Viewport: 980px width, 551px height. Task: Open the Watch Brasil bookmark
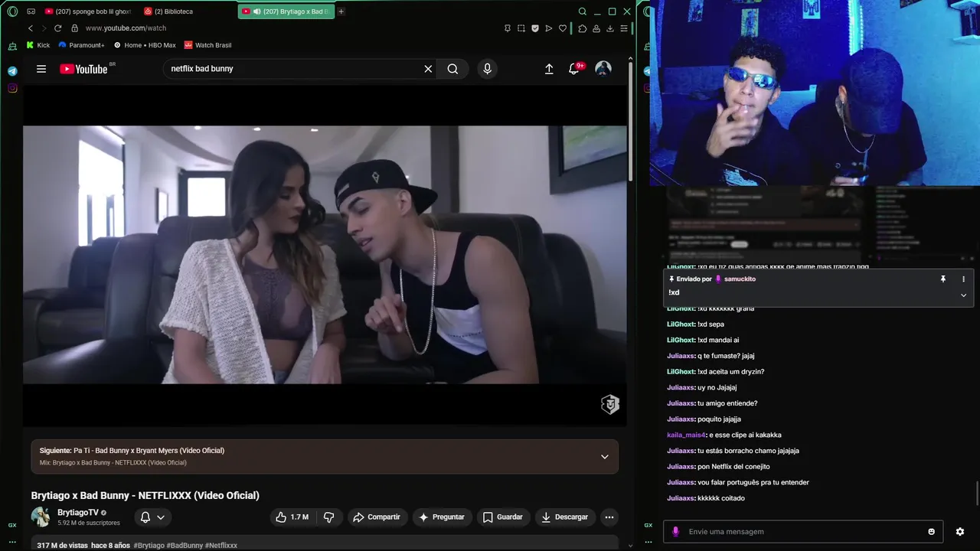coord(207,45)
